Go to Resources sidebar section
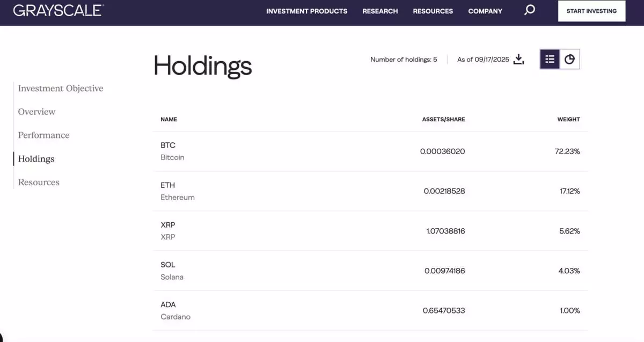This screenshot has width=644, height=342. point(39,182)
